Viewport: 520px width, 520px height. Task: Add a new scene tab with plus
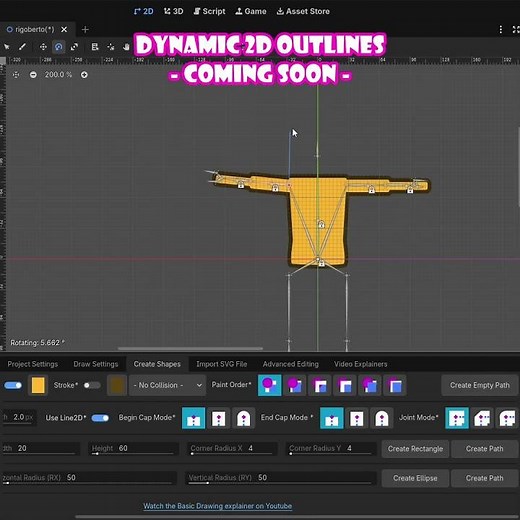click(x=85, y=30)
